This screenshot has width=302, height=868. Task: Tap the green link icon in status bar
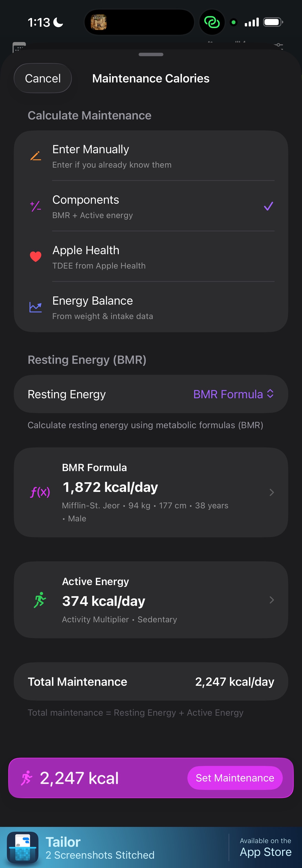pos(212,23)
